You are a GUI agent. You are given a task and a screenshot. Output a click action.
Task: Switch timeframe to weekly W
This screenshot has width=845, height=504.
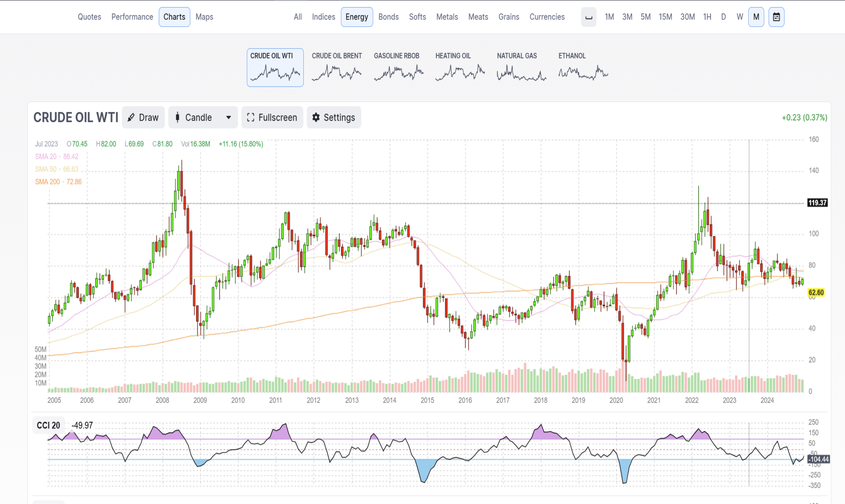click(740, 17)
